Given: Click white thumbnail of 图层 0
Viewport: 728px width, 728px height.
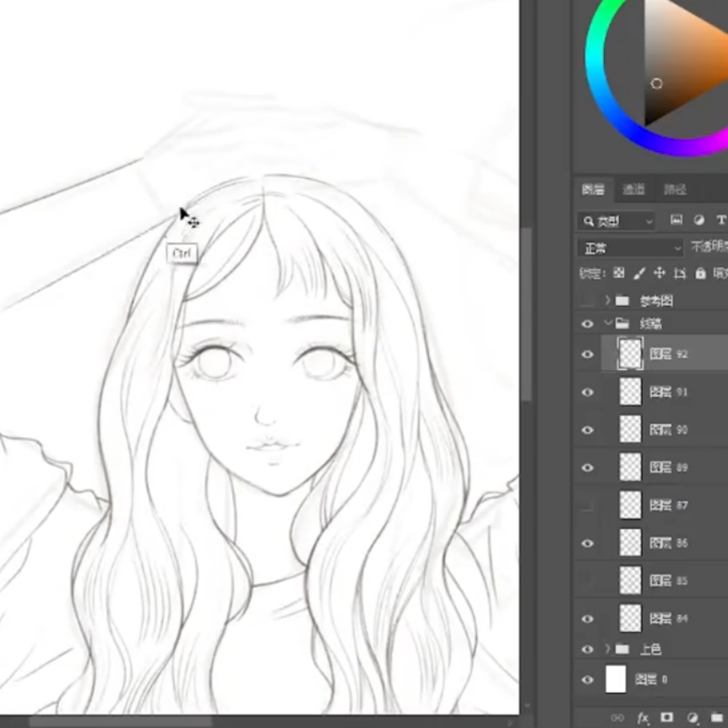Looking at the screenshot, I should 617,679.
